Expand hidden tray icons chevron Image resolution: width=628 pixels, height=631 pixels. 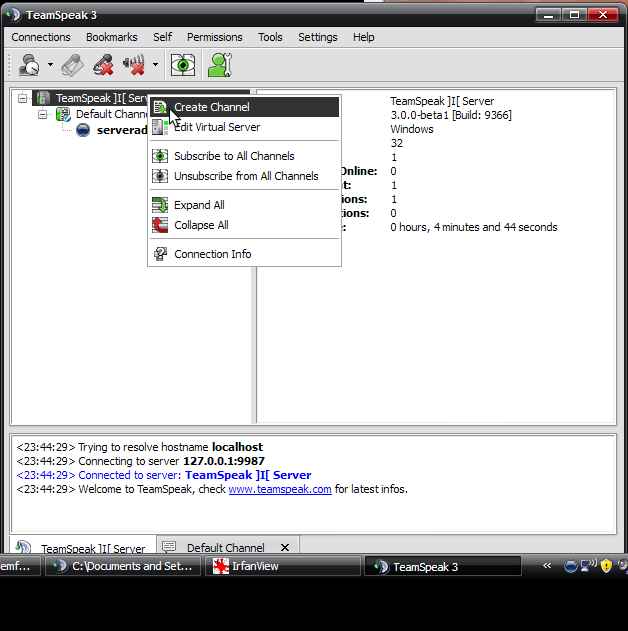click(x=547, y=566)
